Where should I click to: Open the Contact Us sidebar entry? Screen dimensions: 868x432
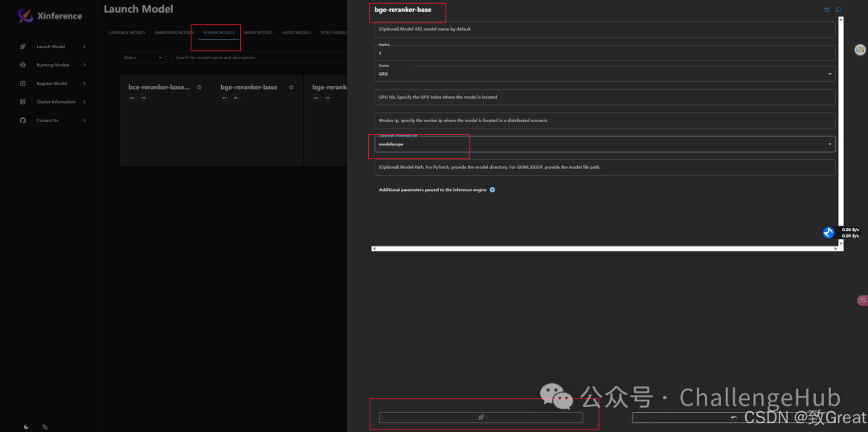[x=53, y=120]
